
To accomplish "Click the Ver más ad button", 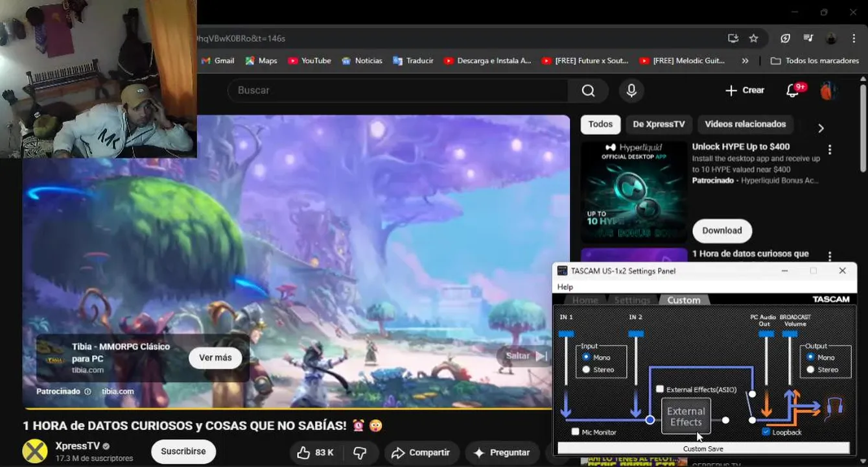I will [215, 357].
